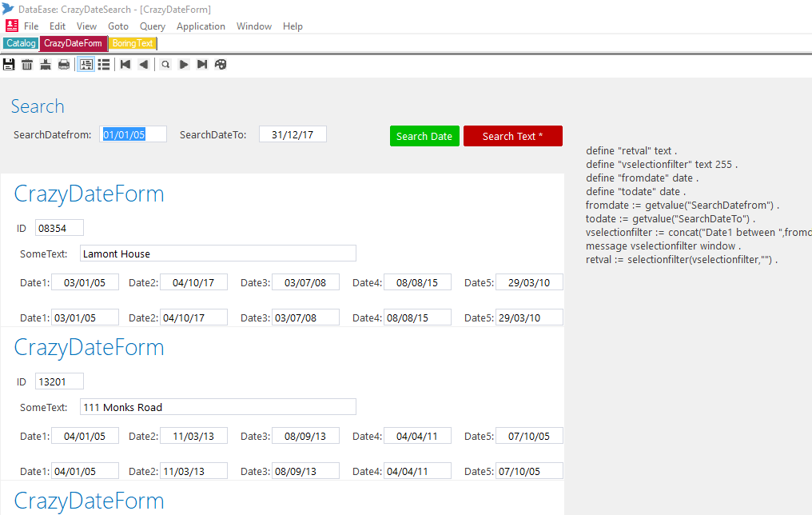Click the code line 'define "fromdate" date .'

[x=642, y=178]
